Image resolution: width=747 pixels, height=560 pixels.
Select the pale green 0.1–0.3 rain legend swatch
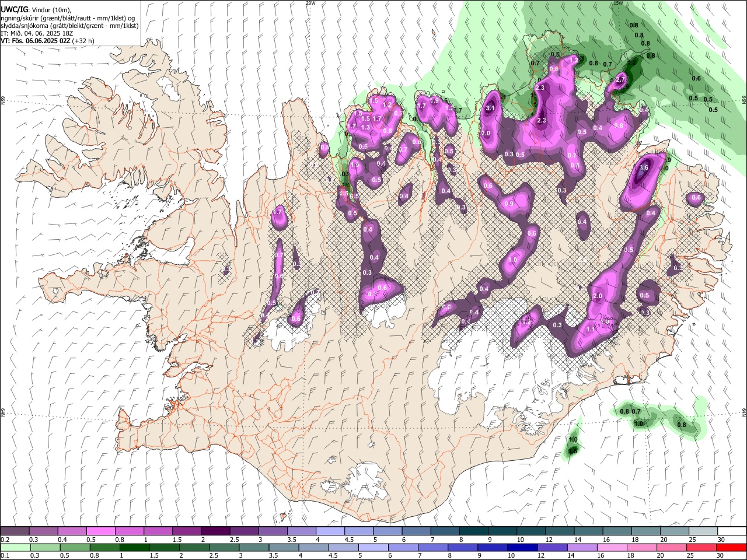point(15,547)
